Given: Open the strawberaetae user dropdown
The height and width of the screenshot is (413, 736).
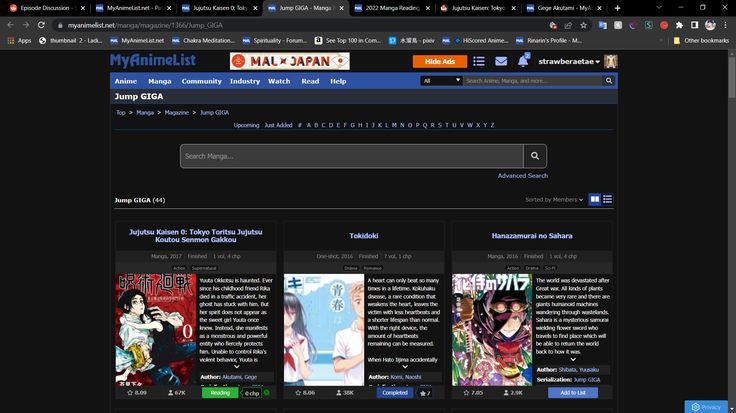Looking at the screenshot, I should tap(569, 61).
